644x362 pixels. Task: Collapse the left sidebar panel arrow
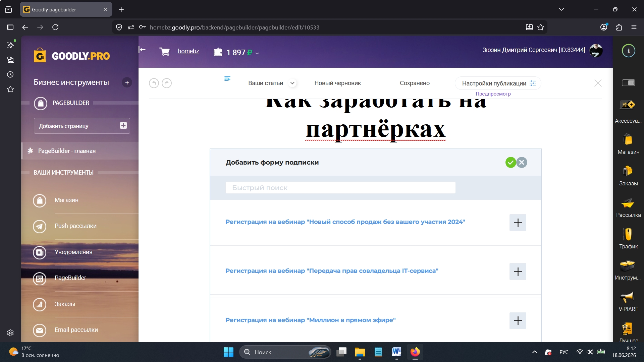(142, 50)
